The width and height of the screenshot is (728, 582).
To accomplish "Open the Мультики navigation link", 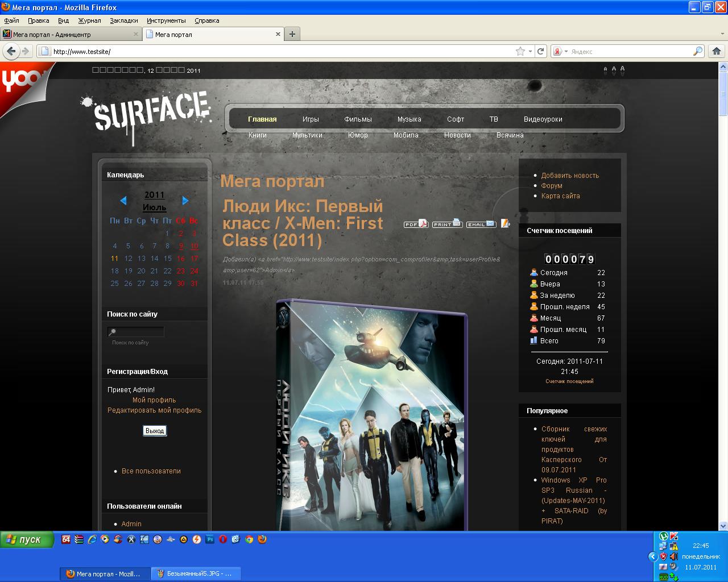I will (307, 135).
